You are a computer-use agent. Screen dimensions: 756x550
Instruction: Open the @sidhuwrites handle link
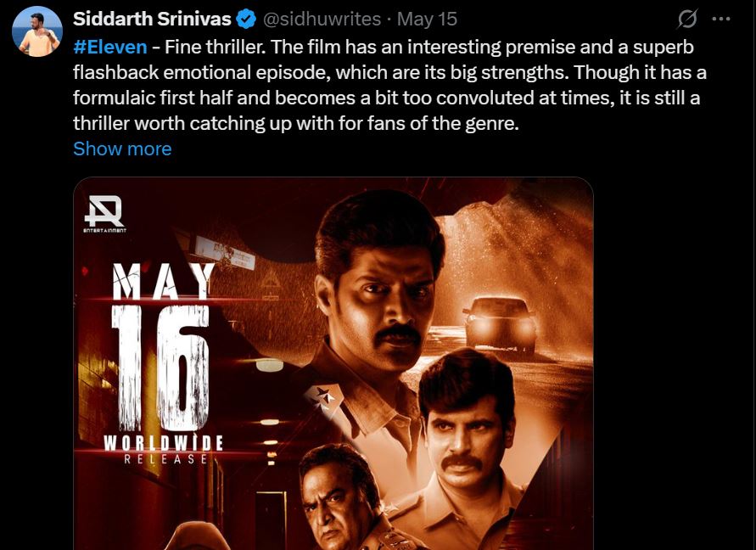[322, 20]
